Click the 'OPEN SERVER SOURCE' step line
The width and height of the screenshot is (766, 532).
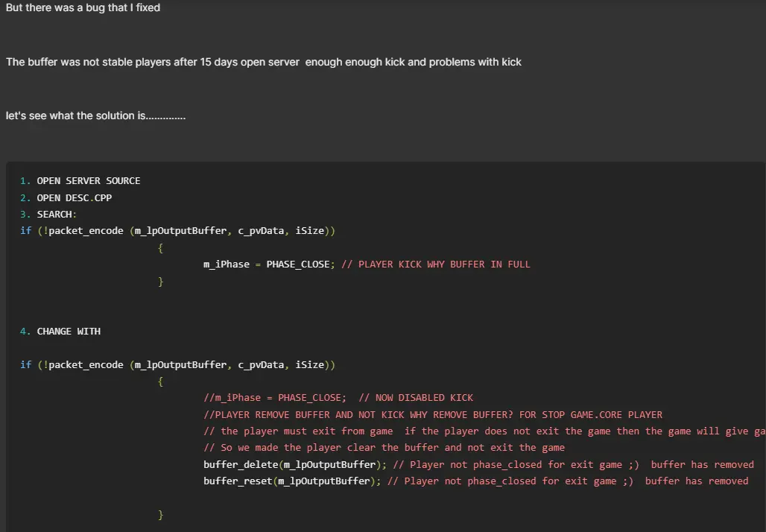click(88, 181)
